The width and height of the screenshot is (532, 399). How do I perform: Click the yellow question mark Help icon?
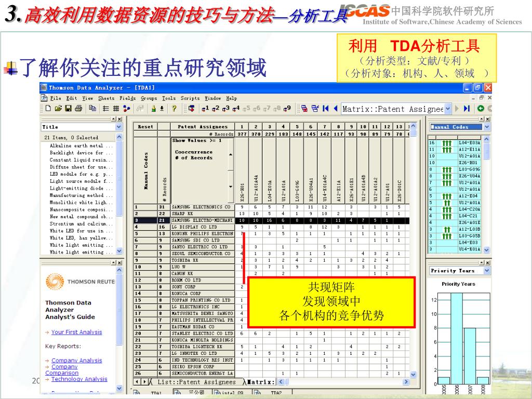[x=174, y=108]
